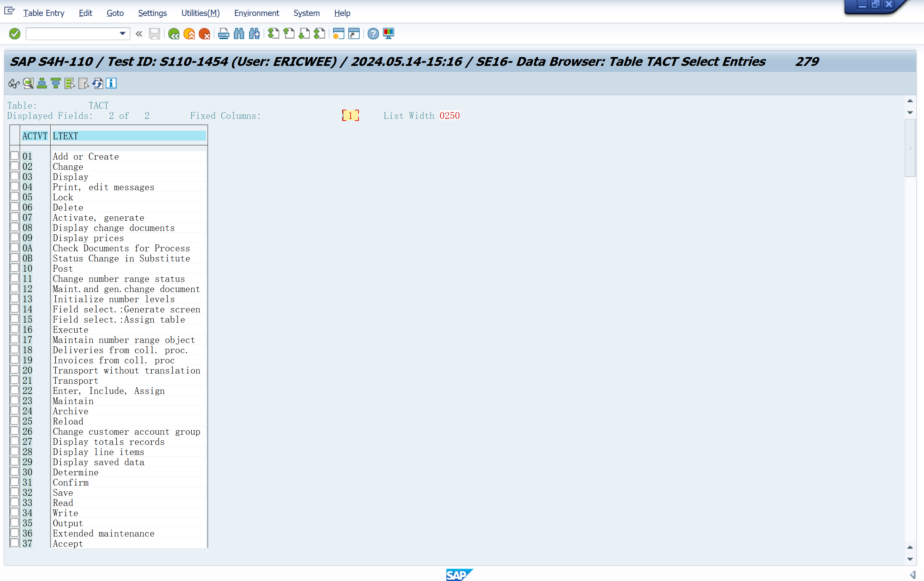
Task: Click the glasses Display entry icon
Action: coord(14,83)
